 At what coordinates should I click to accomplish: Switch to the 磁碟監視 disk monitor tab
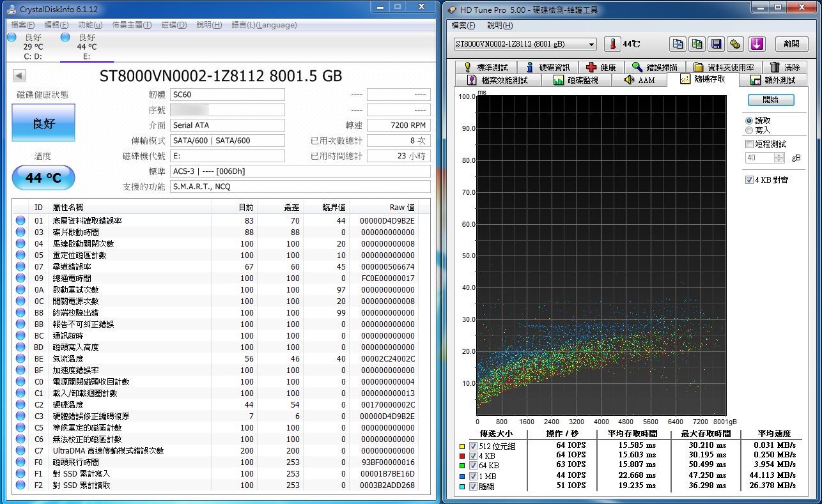tap(576, 80)
